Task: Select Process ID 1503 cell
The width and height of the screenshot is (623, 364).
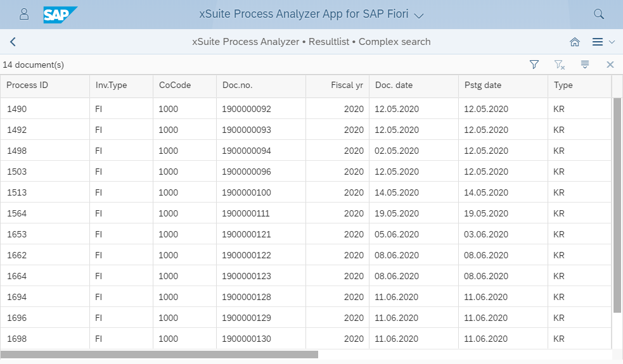Action: tap(45, 172)
